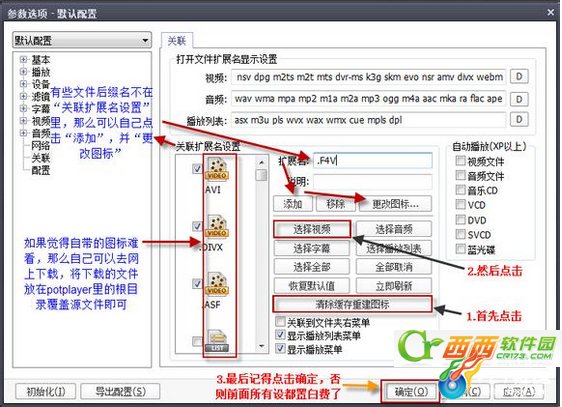
Task: Check the DVD autoplay option
Action: tap(461, 219)
